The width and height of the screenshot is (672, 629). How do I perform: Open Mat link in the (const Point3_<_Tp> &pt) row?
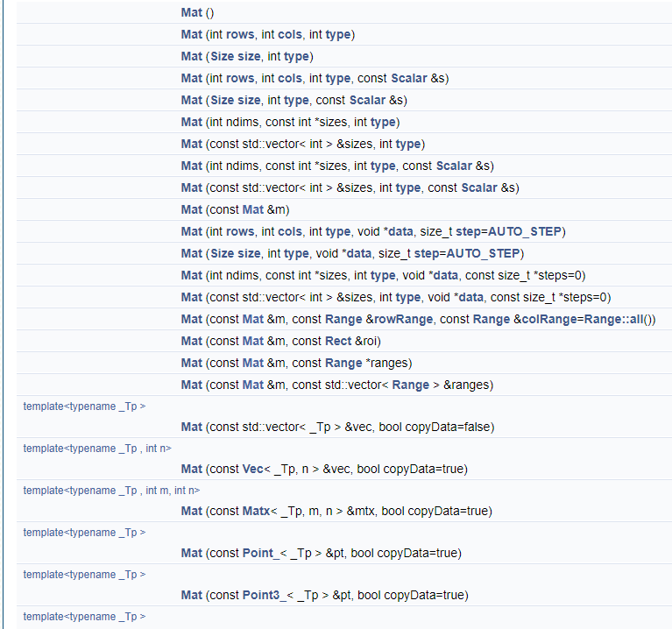(x=191, y=594)
